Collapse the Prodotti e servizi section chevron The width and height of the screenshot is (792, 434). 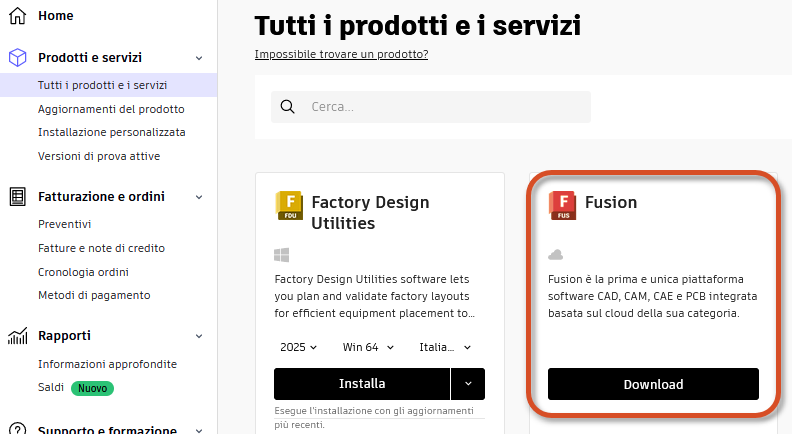pyautogui.click(x=199, y=58)
